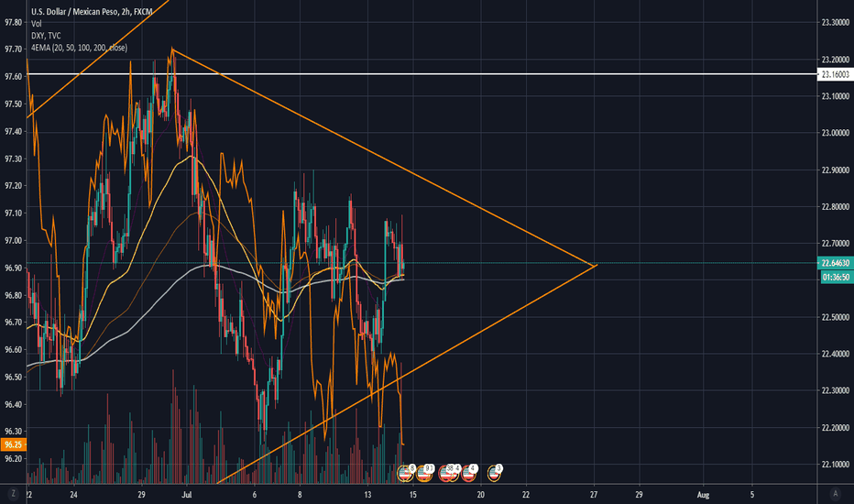854x504 pixels.
Task: Select the Vol indicator label
Action: click(x=36, y=24)
